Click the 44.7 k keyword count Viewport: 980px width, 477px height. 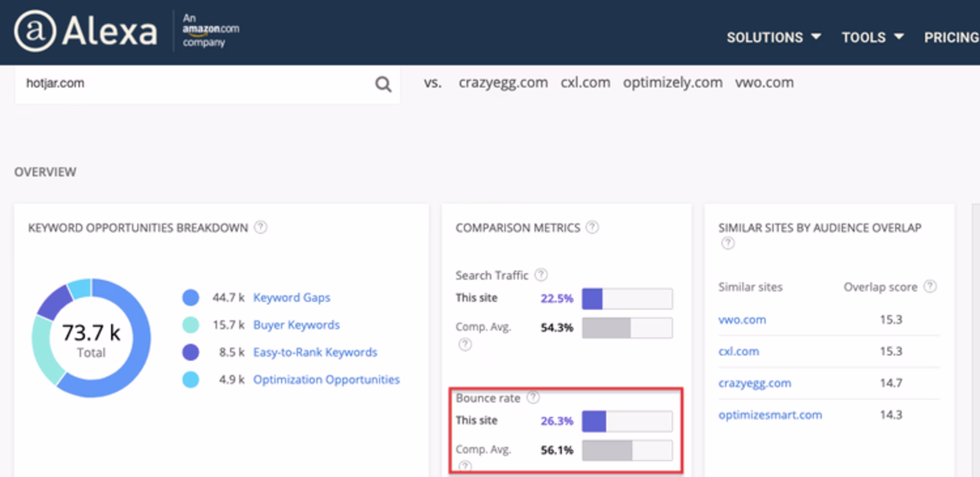click(x=229, y=297)
